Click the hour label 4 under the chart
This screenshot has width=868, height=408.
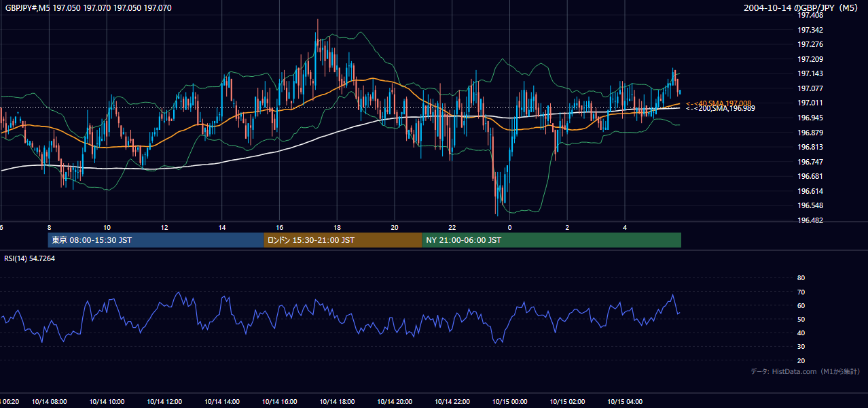(625, 227)
